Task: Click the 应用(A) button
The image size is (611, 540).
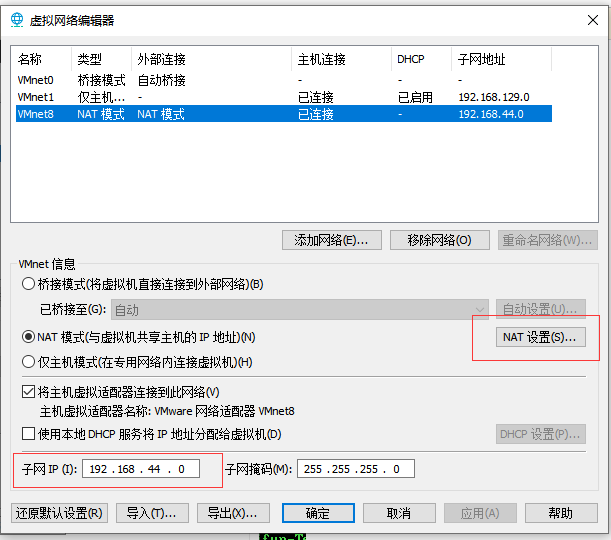Action: (x=480, y=513)
